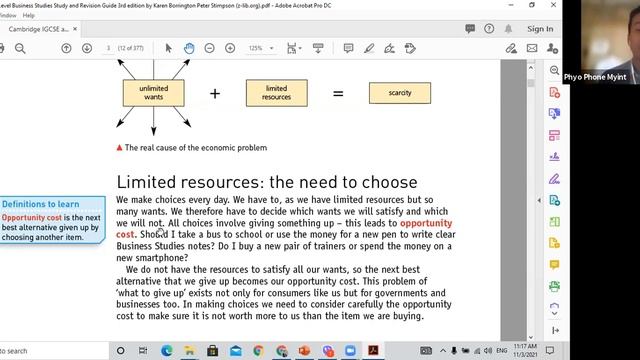Viewport: 640px width, 360px height.
Task: Click the share with others person icon
Action: coord(552,49)
